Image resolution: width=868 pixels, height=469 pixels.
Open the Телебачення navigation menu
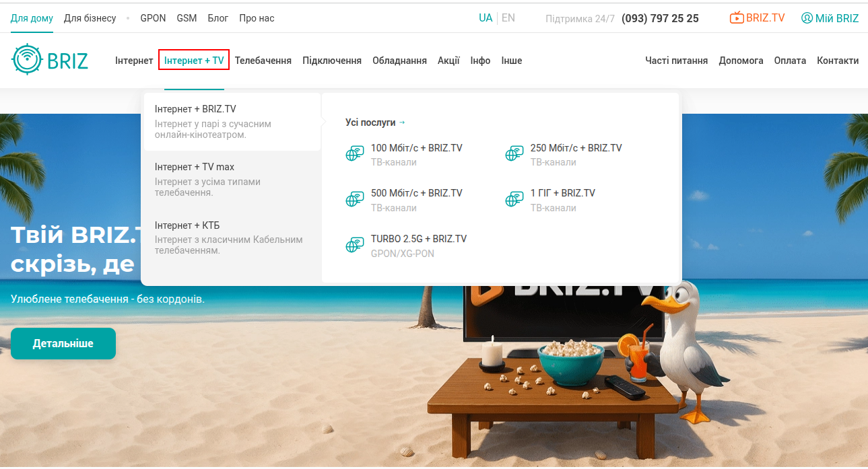(x=263, y=61)
